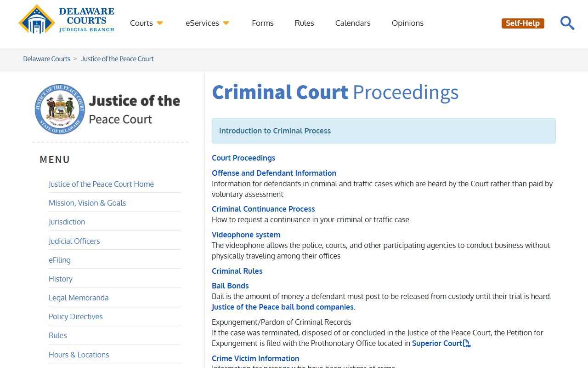
Task: Open Legal Memoranda sidebar link
Action: (79, 298)
